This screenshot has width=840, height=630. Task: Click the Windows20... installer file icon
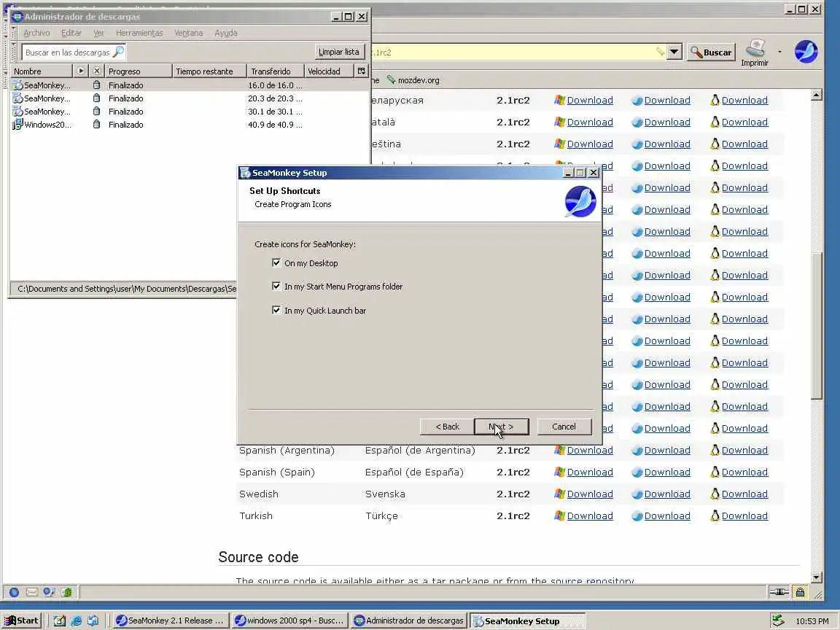tap(17, 124)
